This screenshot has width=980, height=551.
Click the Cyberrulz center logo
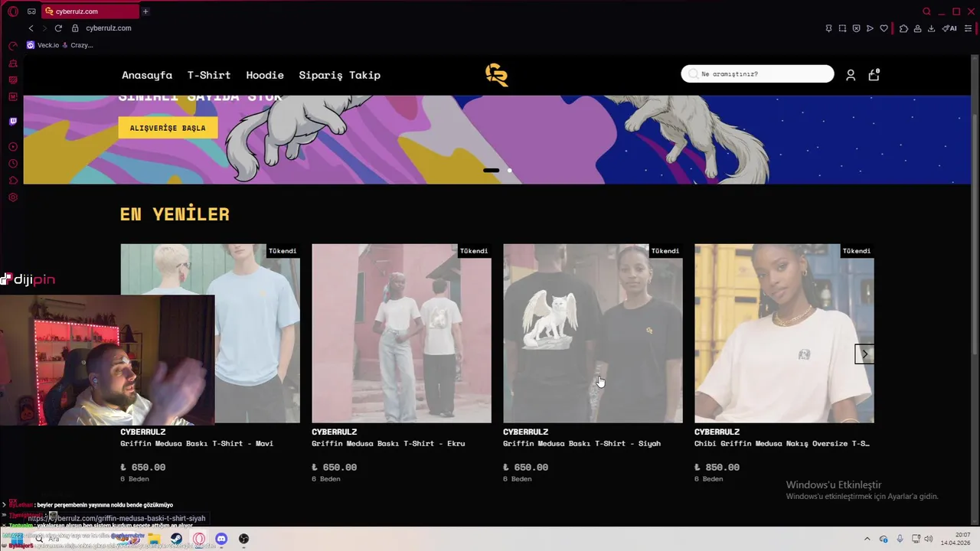[496, 75]
